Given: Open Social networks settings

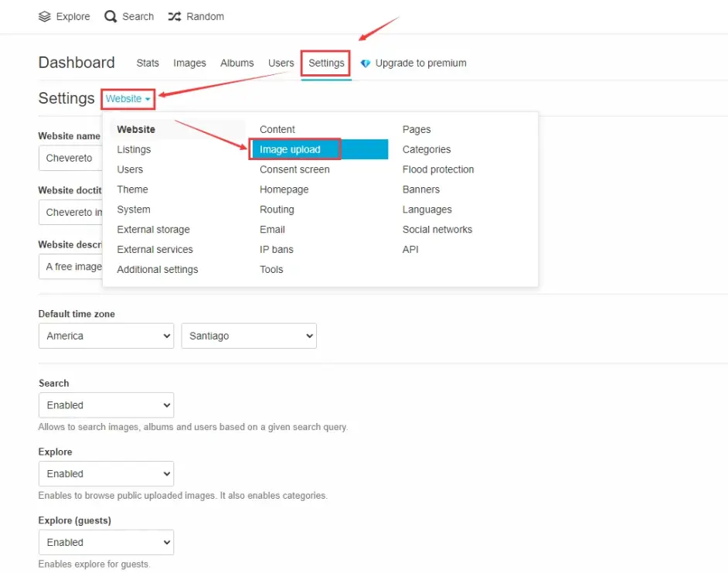Looking at the screenshot, I should pyautogui.click(x=437, y=230).
